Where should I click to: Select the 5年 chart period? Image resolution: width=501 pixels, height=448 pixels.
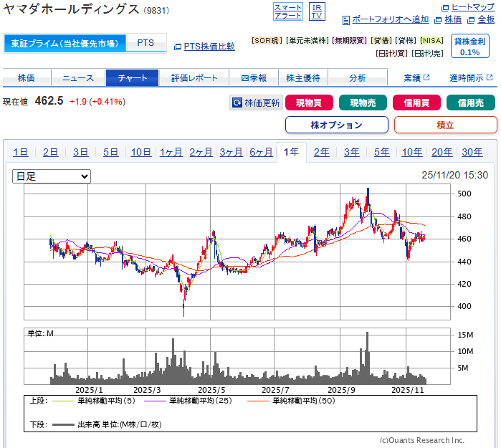coord(382,152)
